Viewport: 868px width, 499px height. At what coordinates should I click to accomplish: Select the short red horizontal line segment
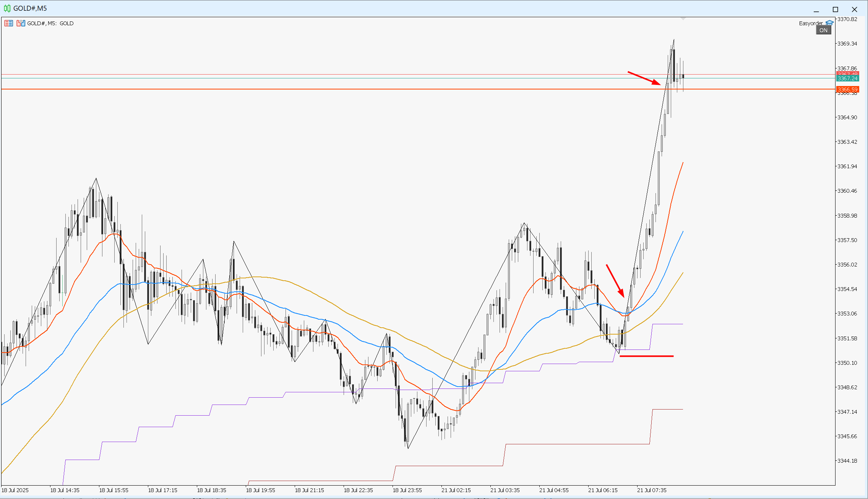[x=646, y=356]
